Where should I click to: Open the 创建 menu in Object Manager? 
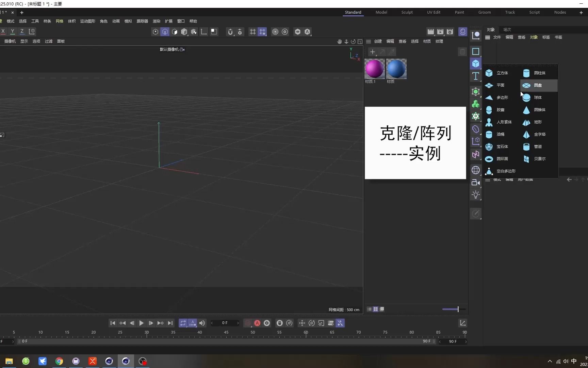(378, 41)
